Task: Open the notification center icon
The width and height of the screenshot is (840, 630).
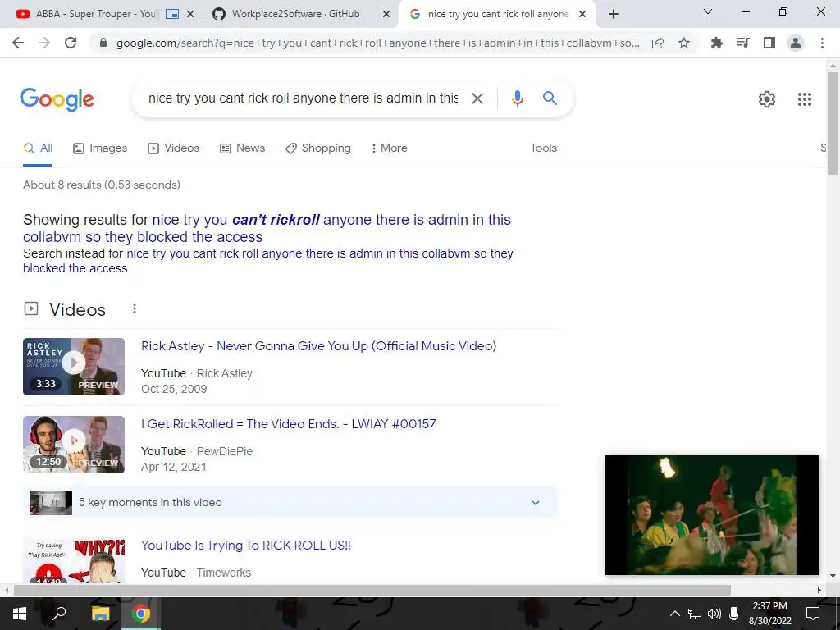Action: [x=813, y=614]
